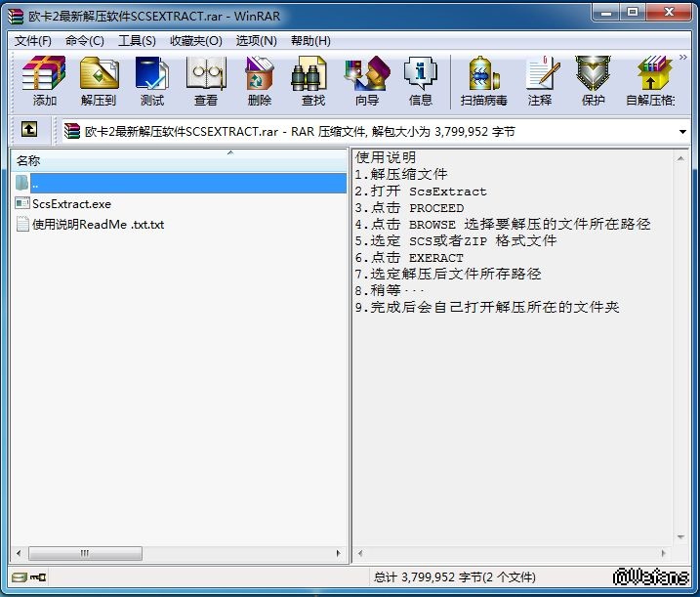Click the Extract To (解压到) icon
Screen dimensions: 700x597
coord(99,81)
